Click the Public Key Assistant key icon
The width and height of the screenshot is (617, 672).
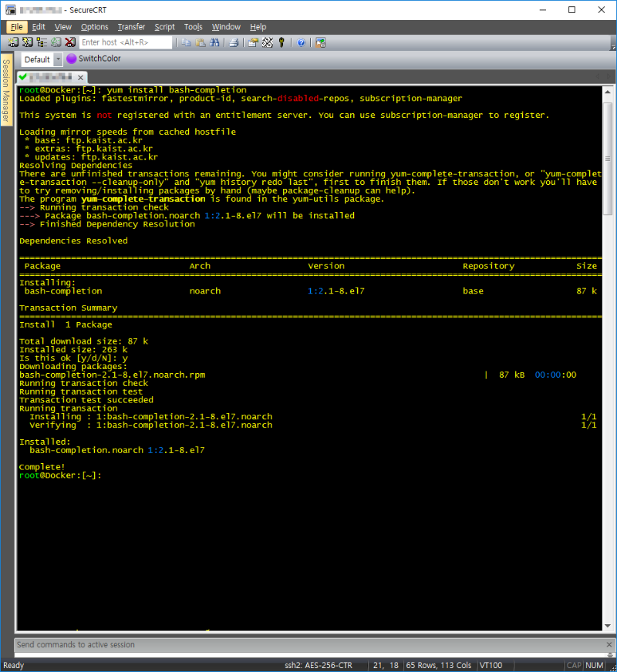coord(282,42)
